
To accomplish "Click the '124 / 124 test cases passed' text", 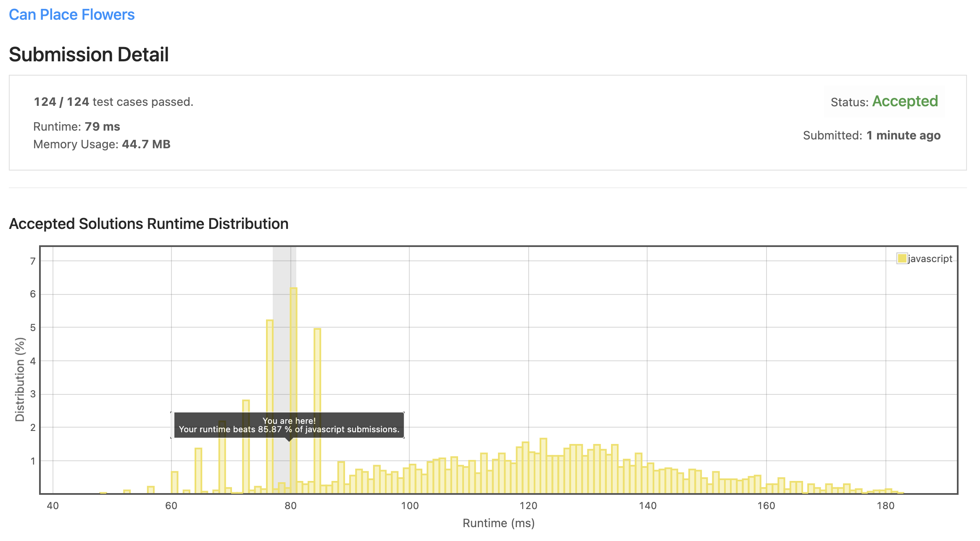I will (x=113, y=102).
